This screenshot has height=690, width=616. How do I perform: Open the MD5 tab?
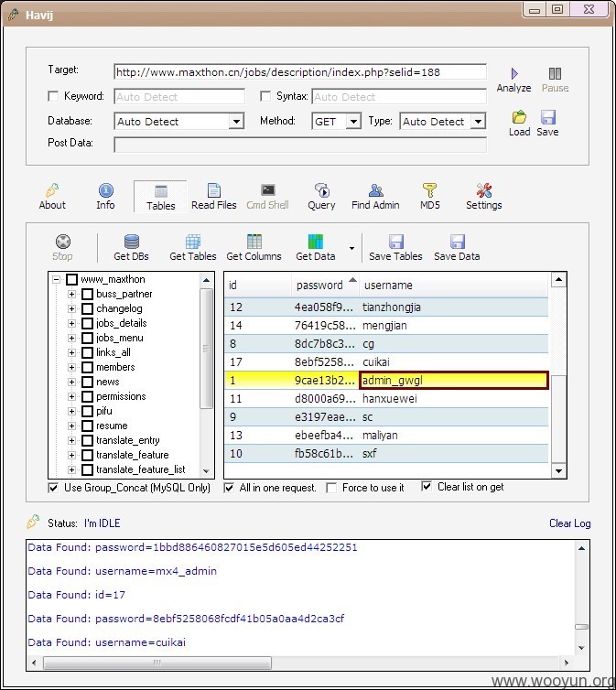(x=430, y=197)
